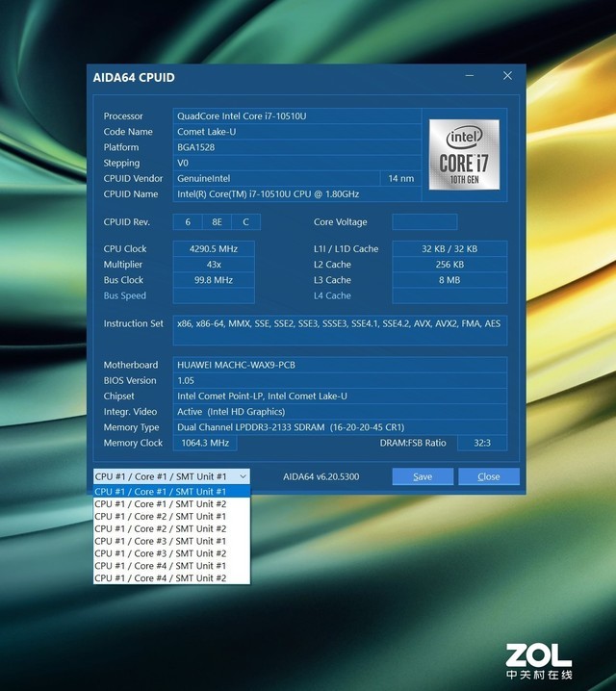Select CPU #1 / Core #4 / SMT Unit #1
Viewport: 616px width, 691px height.
(x=172, y=565)
